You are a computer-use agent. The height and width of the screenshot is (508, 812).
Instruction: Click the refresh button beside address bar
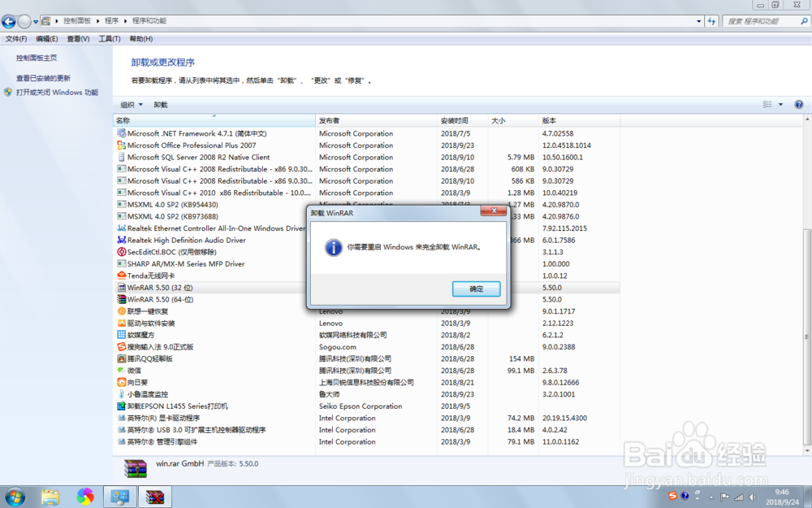click(x=711, y=21)
